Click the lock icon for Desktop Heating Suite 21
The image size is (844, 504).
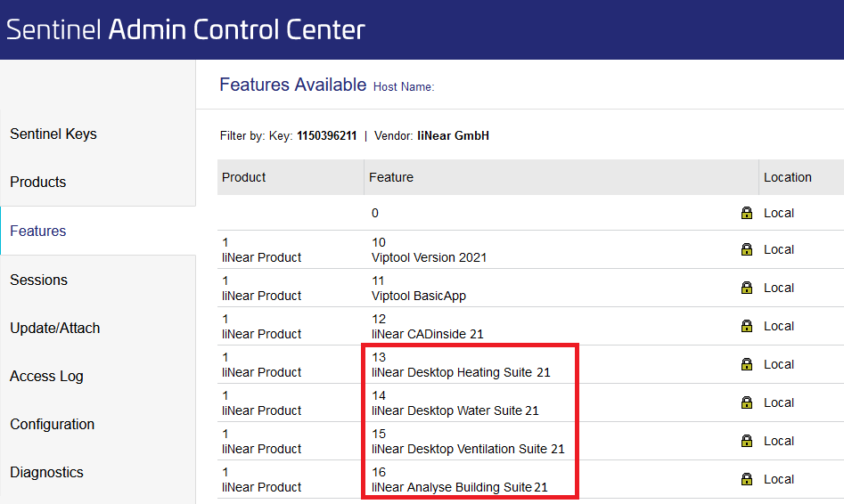point(747,364)
